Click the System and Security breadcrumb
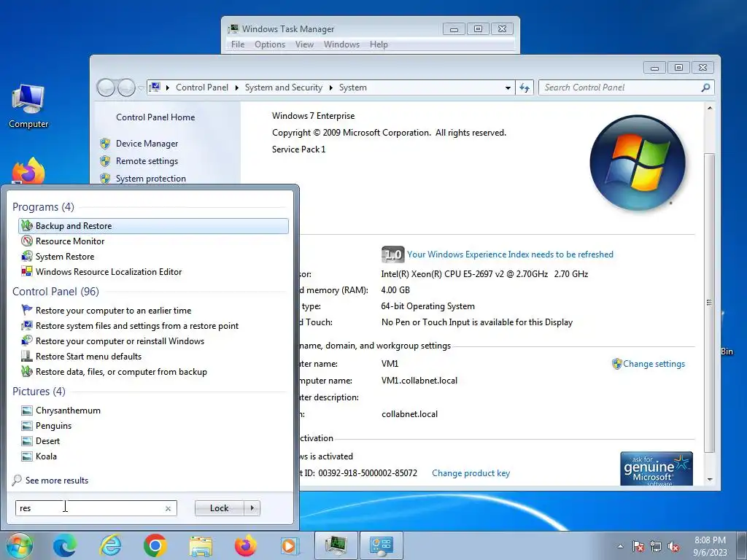The width and height of the screenshot is (747, 560). [x=284, y=87]
